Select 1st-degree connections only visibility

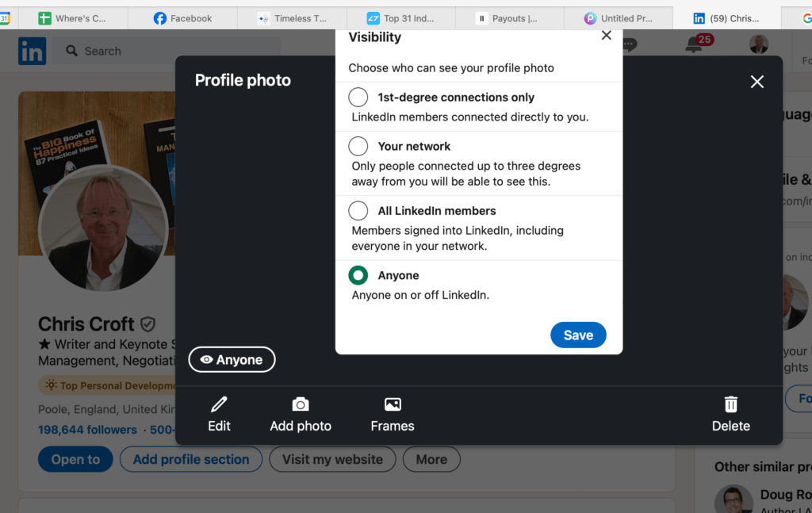(358, 97)
